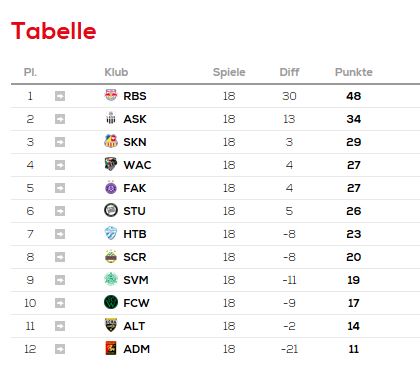Viewport: 420px width, 384px height.
Task: Click the STU round black logo
Action: (111, 210)
